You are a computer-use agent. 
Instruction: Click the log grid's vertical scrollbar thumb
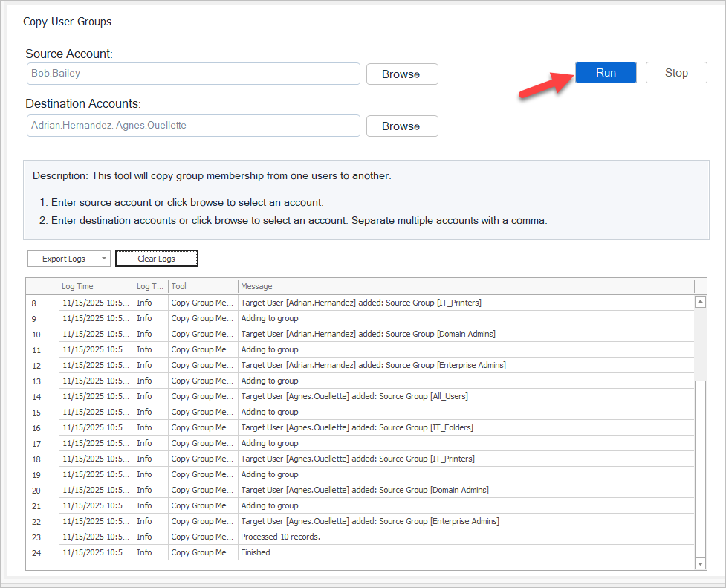(x=700, y=468)
